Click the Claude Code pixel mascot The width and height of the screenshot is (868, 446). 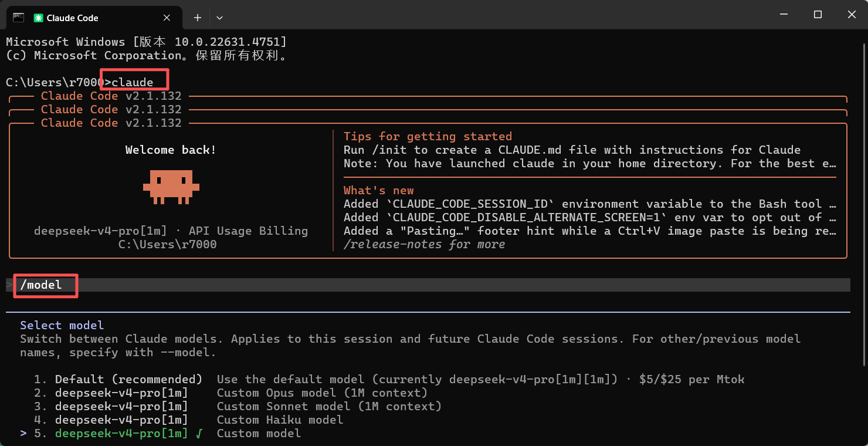tap(171, 187)
